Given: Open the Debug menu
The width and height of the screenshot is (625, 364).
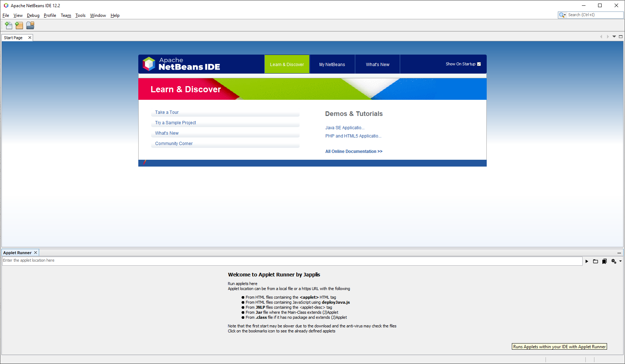Looking at the screenshot, I should [x=33, y=15].
